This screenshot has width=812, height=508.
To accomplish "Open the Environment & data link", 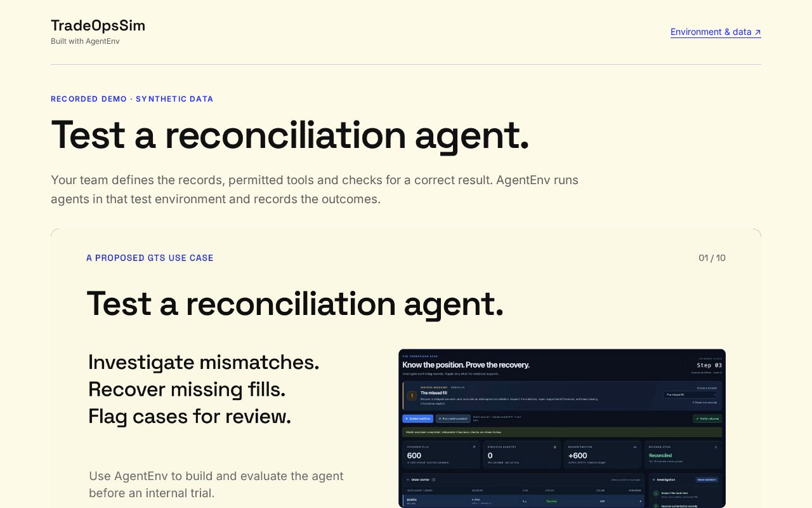I will [x=716, y=32].
